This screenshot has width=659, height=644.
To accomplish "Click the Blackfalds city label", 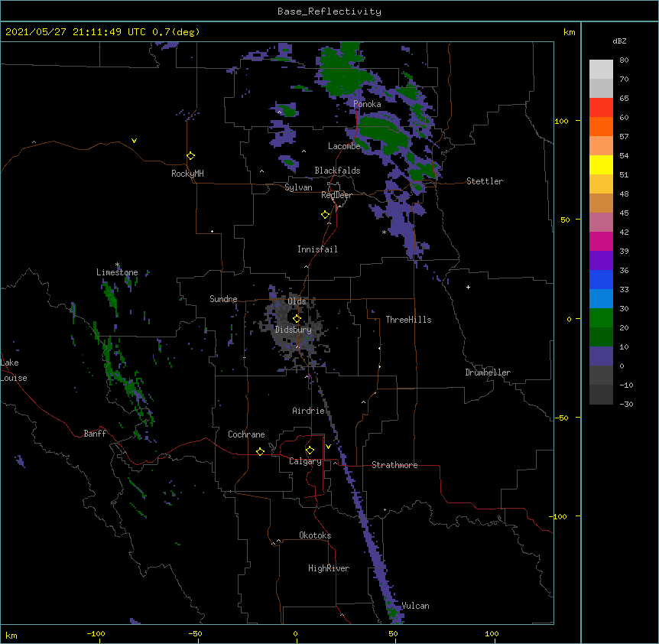I will click(x=337, y=171).
